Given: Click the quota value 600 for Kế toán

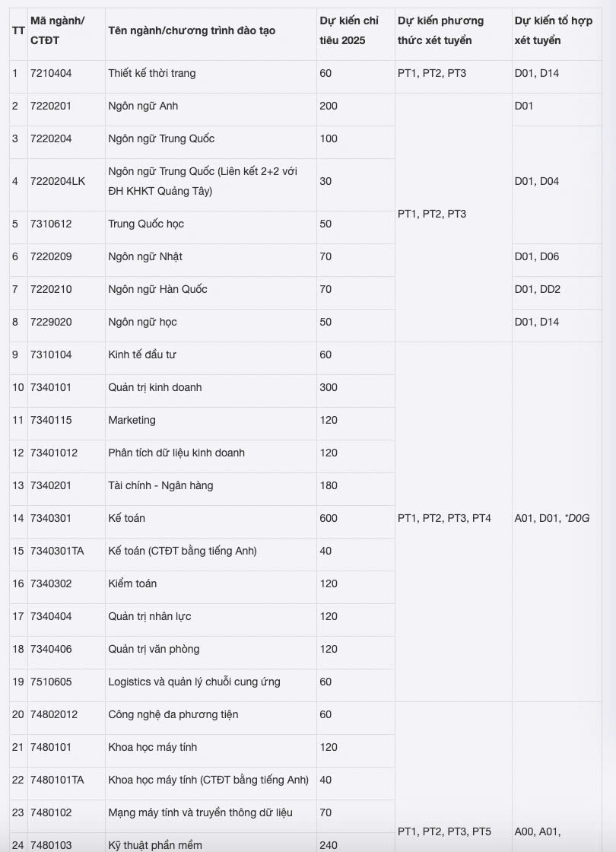Looking at the screenshot, I should coord(329,518).
